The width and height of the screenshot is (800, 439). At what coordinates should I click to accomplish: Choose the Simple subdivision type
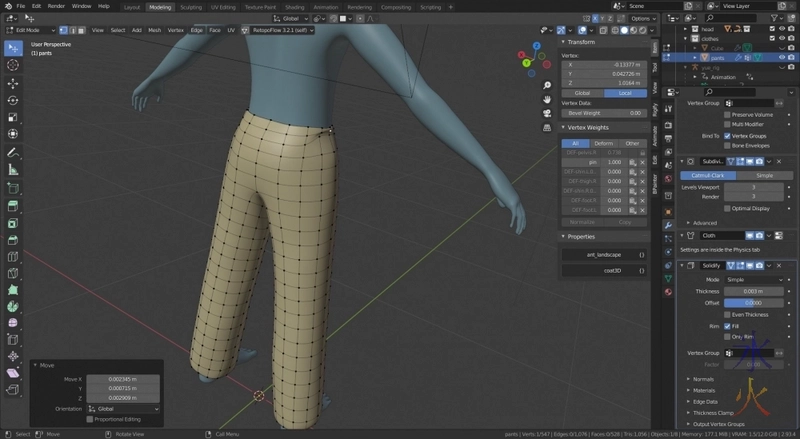[764, 175]
